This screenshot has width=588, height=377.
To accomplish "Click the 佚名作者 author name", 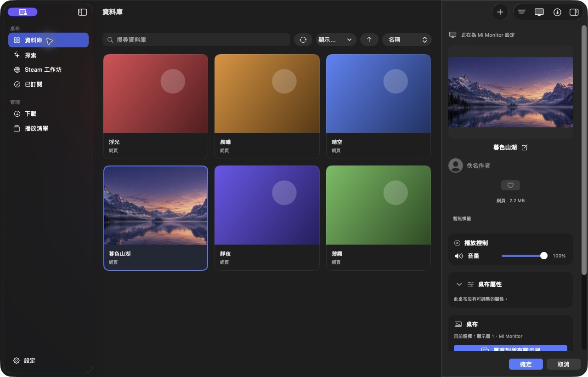I will pyautogui.click(x=478, y=166).
